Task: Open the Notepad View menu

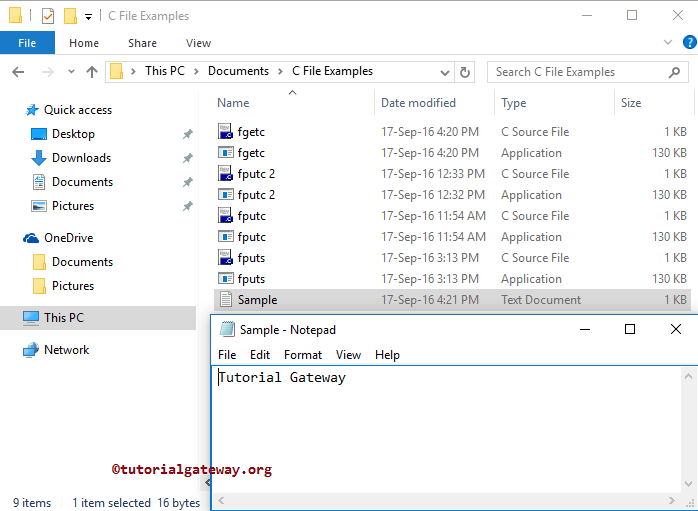Action: tap(348, 355)
